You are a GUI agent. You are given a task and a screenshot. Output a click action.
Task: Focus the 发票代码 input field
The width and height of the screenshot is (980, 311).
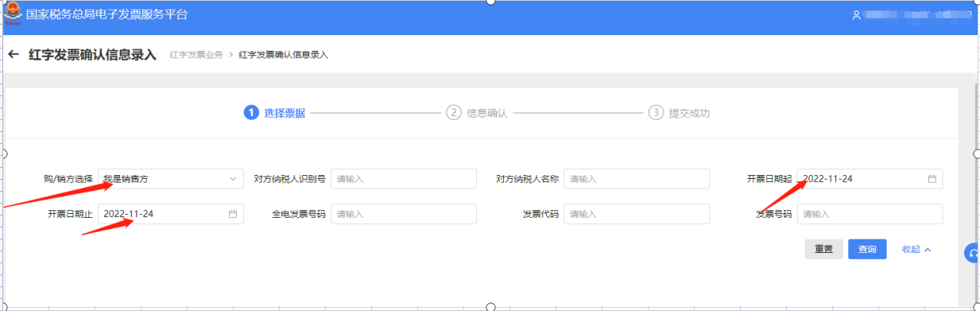point(637,214)
